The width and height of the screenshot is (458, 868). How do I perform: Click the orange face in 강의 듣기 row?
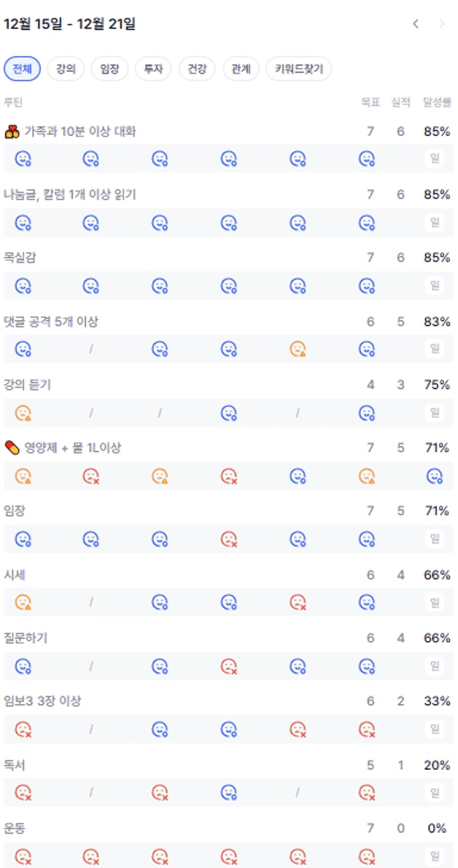pyautogui.click(x=23, y=412)
